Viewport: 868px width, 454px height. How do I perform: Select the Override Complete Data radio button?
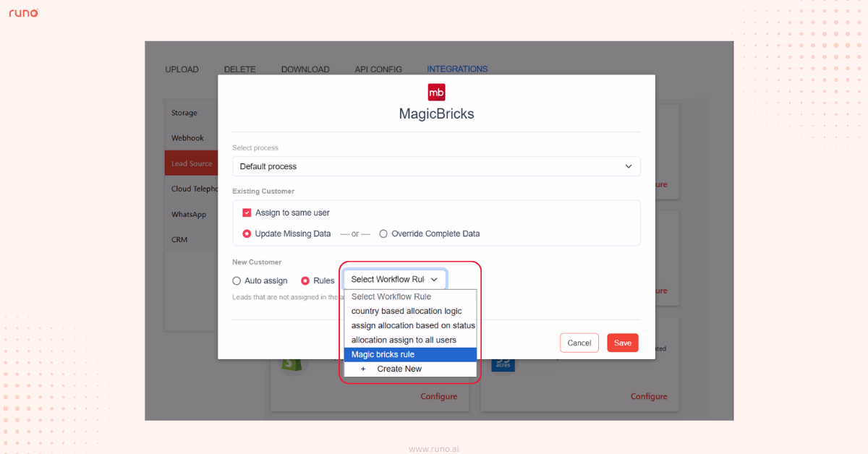click(x=383, y=234)
